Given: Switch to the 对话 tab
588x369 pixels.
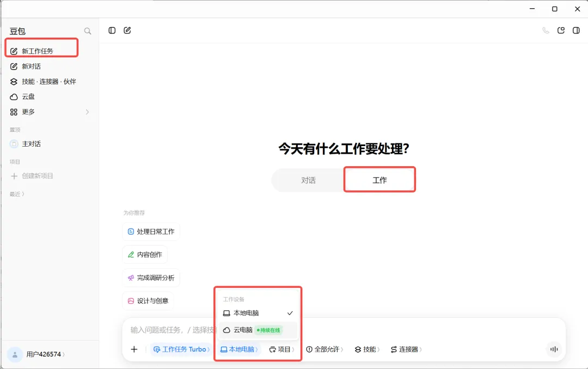Looking at the screenshot, I should point(308,180).
